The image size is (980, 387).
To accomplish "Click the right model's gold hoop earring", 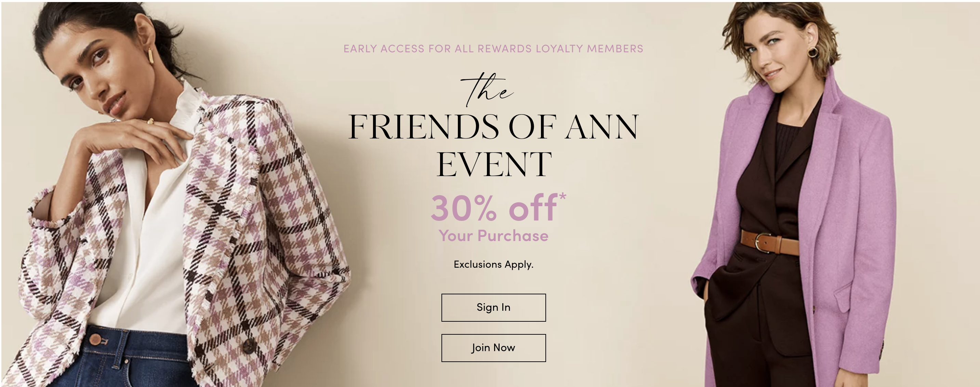I will (812, 52).
